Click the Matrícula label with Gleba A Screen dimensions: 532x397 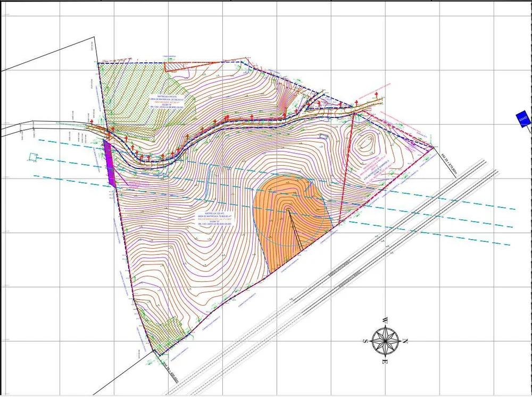click(215, 218)
